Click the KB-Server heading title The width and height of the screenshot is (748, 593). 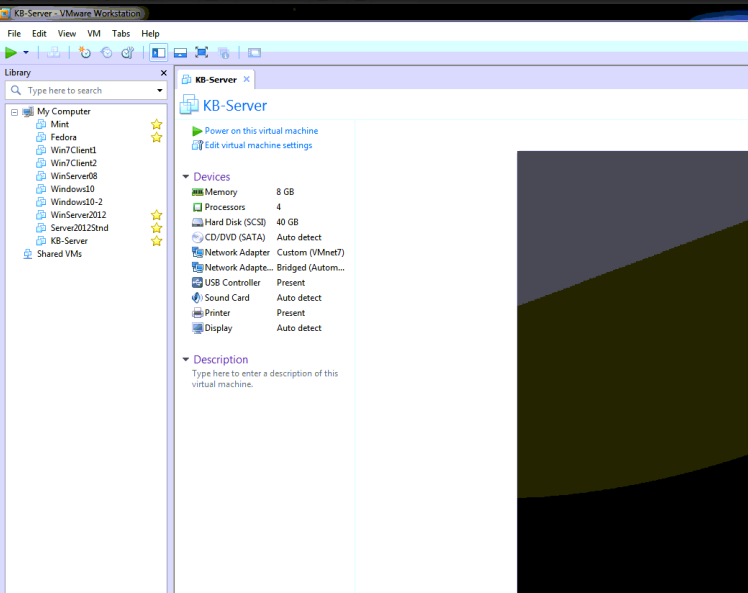click(235, 105)
